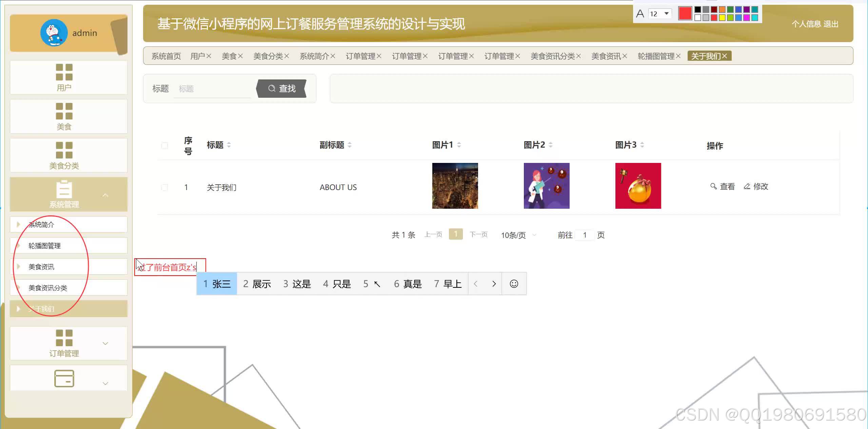Viewport: 868px width, 429px height.
Task: Open the 美食 menu grid icon
Action: tap(64, 111)
